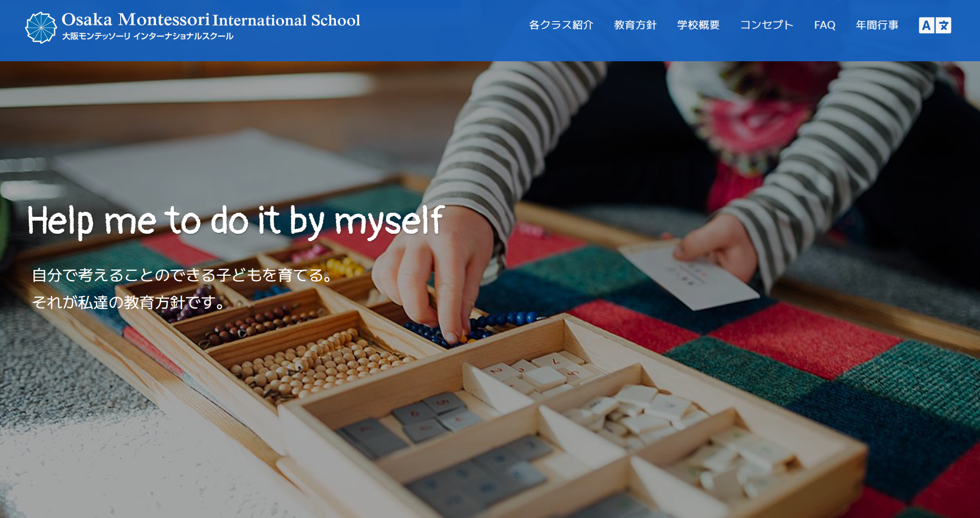Open the 各クラス紹介 menu item

coord(561,25)
